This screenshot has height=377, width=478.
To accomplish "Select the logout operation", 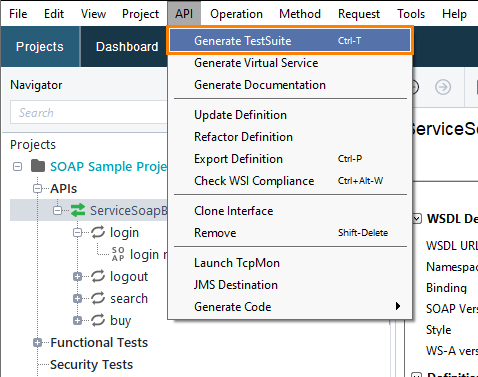I will [129, 277].
